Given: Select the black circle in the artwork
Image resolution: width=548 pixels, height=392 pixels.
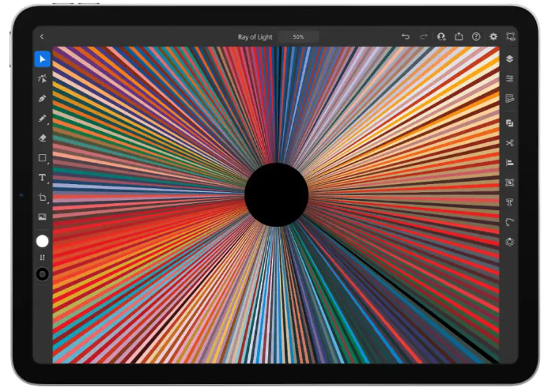Looking at the screenshot, I should (276, 194).
